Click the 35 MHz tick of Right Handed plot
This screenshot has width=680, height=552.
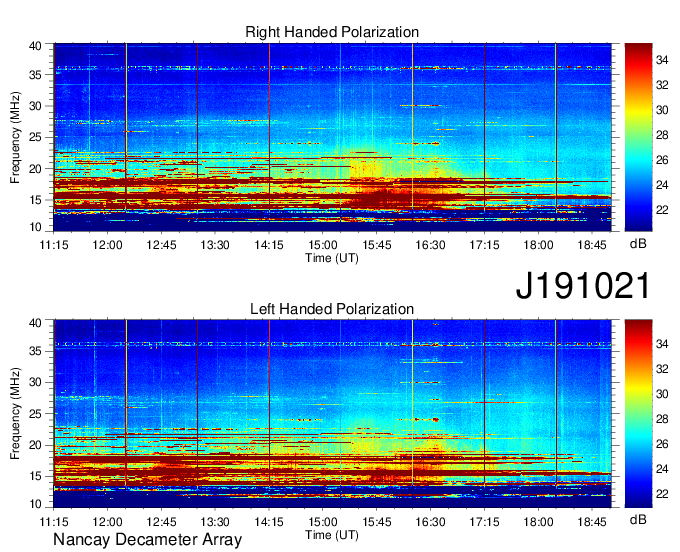[x=35, y=75]
